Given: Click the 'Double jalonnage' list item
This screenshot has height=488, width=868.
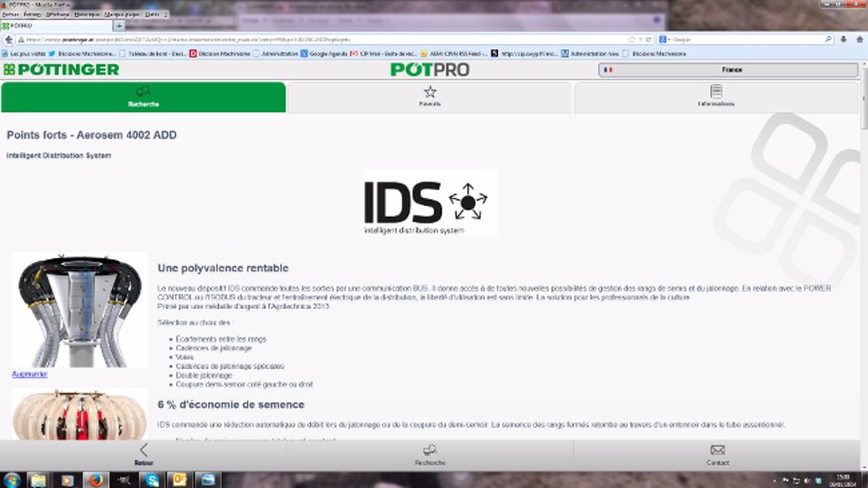Looking at the screenshot, I should 204,375.
